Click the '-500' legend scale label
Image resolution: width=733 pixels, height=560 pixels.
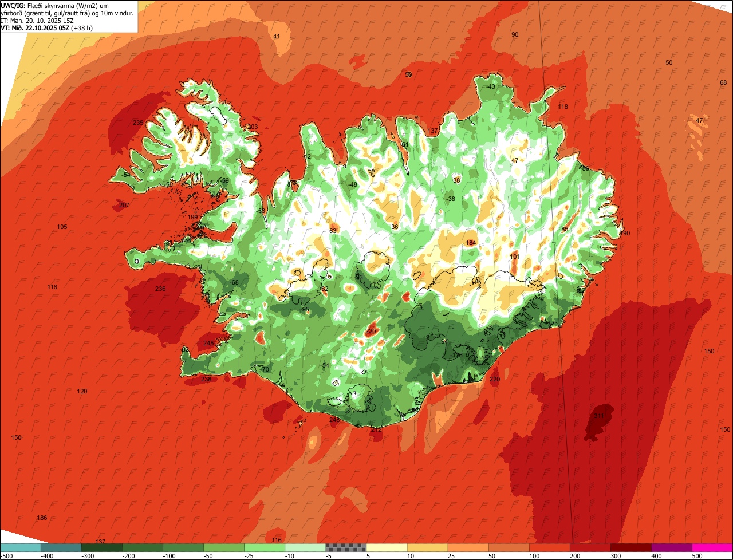point(7,556)
